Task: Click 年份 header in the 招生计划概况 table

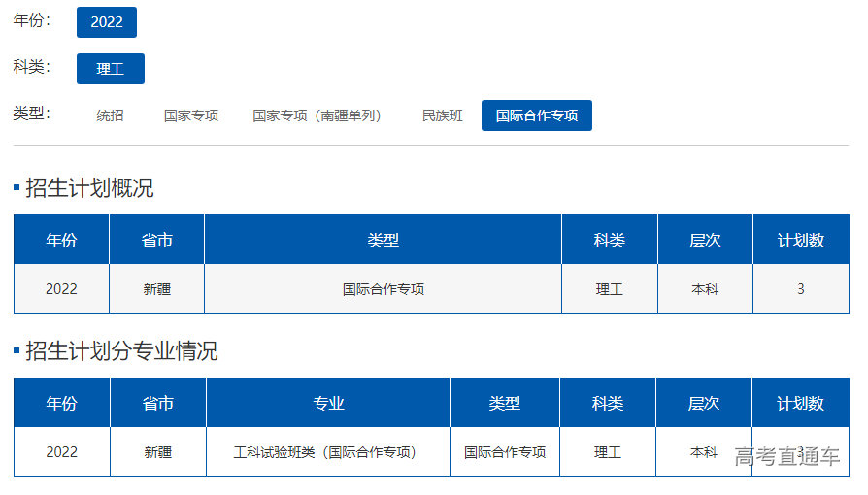Action: tap(61, 241)
